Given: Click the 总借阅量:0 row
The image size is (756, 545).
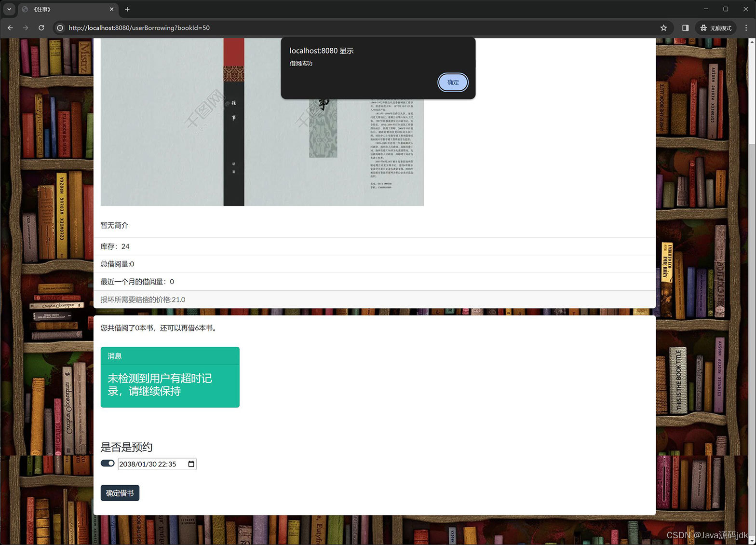Looking at the screenshot, I should pos(375,264).
